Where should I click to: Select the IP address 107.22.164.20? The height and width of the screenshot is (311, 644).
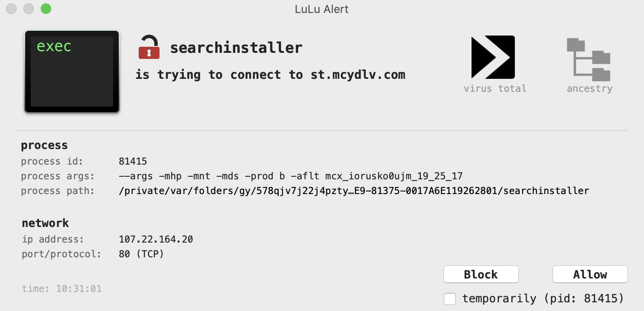[156, 239]
